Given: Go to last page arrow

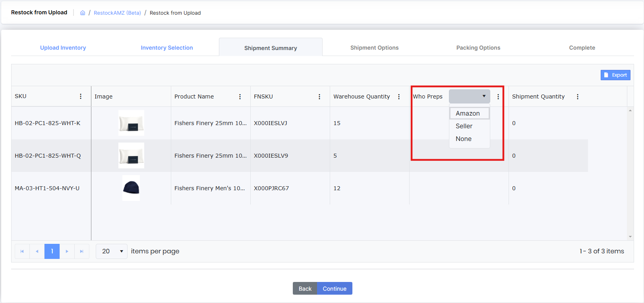Looking at the screenshot, I should point(82,251).
